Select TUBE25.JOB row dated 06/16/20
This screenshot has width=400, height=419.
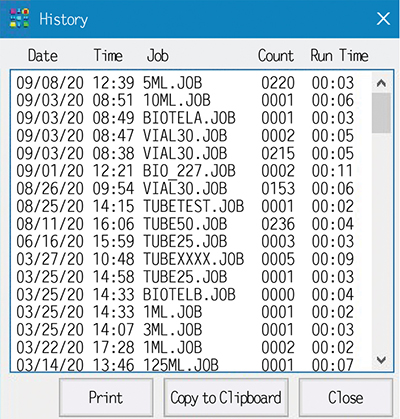click(185, 242)
